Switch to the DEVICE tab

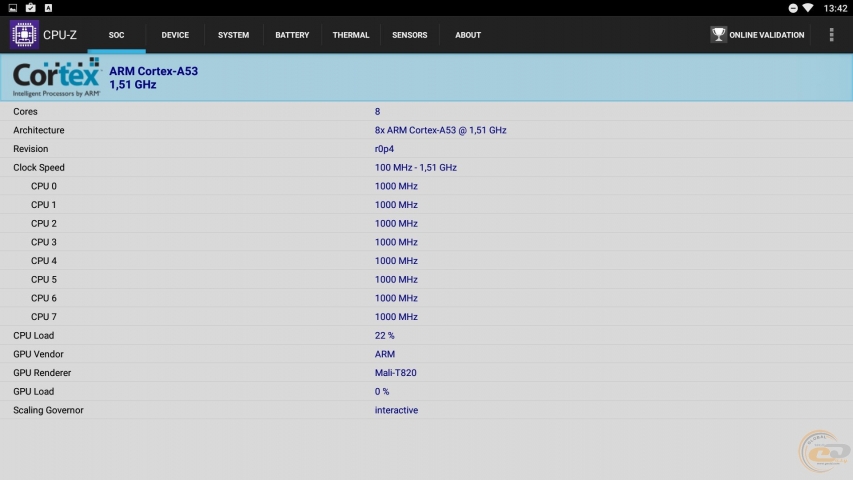pyautogui.click(x=175, y=35)
